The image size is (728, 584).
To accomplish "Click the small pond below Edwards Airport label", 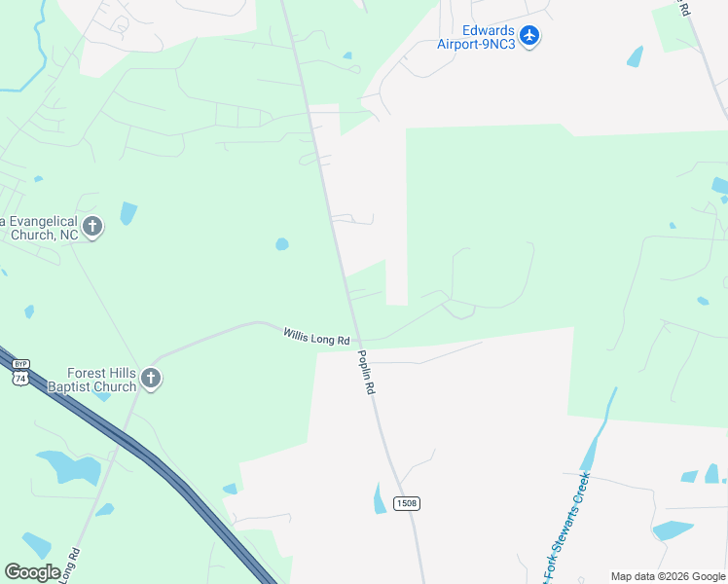I will pyautogui.click(x=347, y=55).
